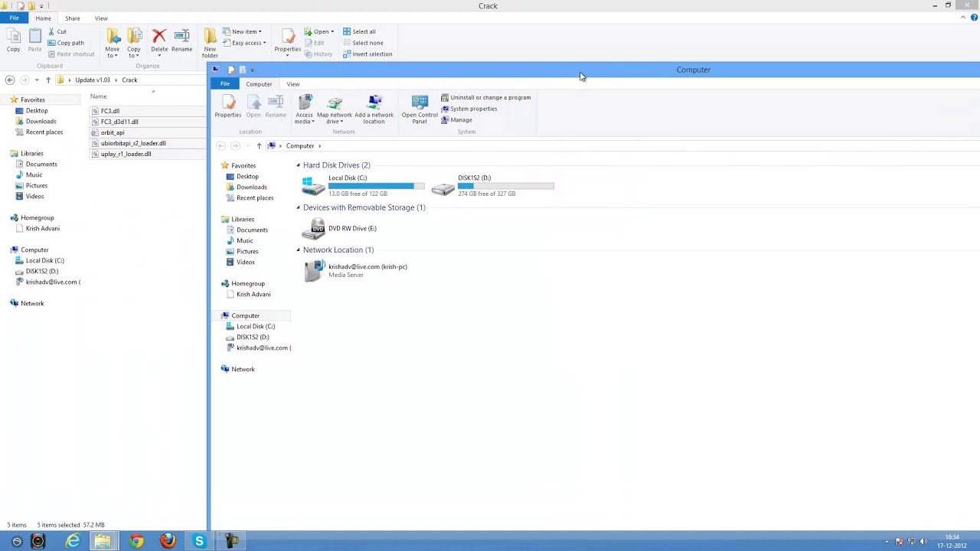
Task: Select ubiorbitapi_r2_loader.dll file
Action: (133, 143)
